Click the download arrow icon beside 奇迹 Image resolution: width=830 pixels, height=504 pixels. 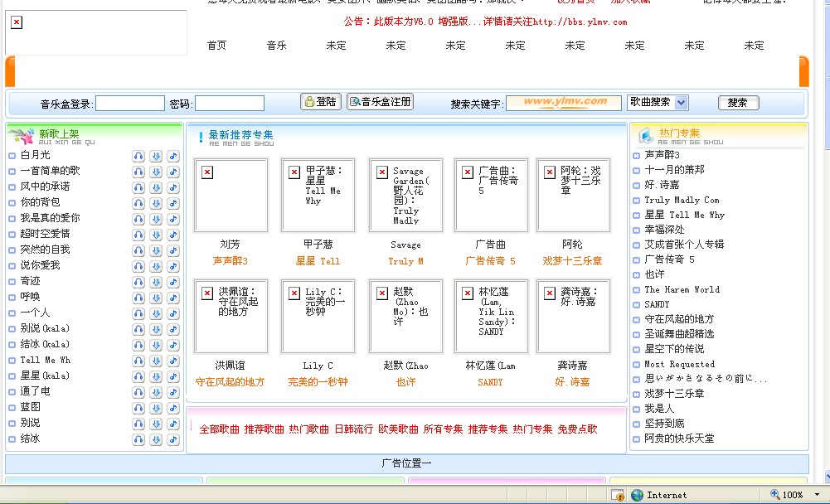click(156, 282)
